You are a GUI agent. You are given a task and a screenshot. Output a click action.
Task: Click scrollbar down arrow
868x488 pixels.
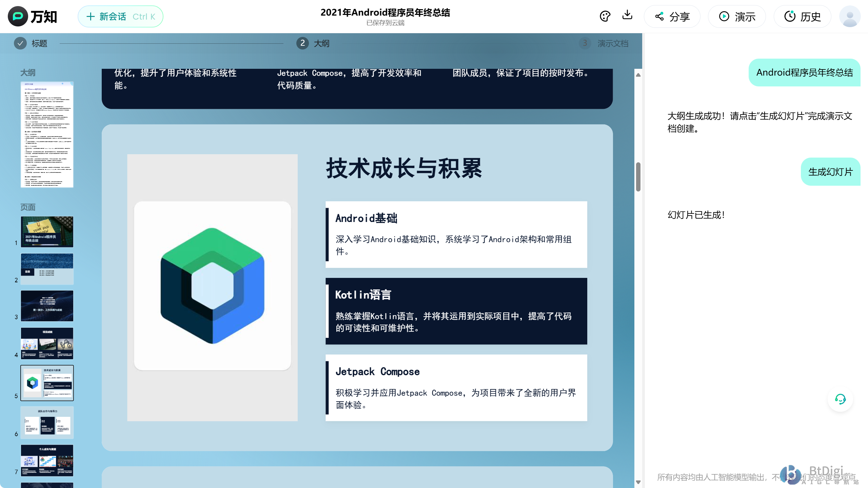638,482
